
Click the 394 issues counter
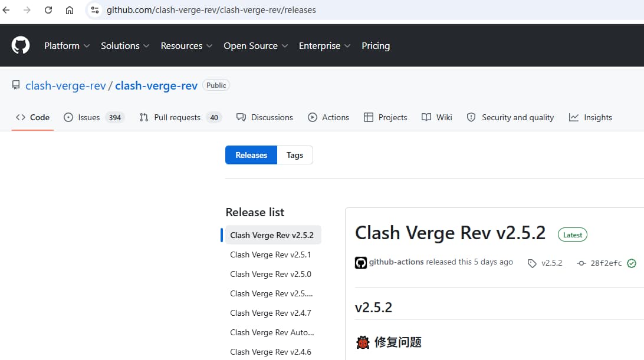click(115, 118)
